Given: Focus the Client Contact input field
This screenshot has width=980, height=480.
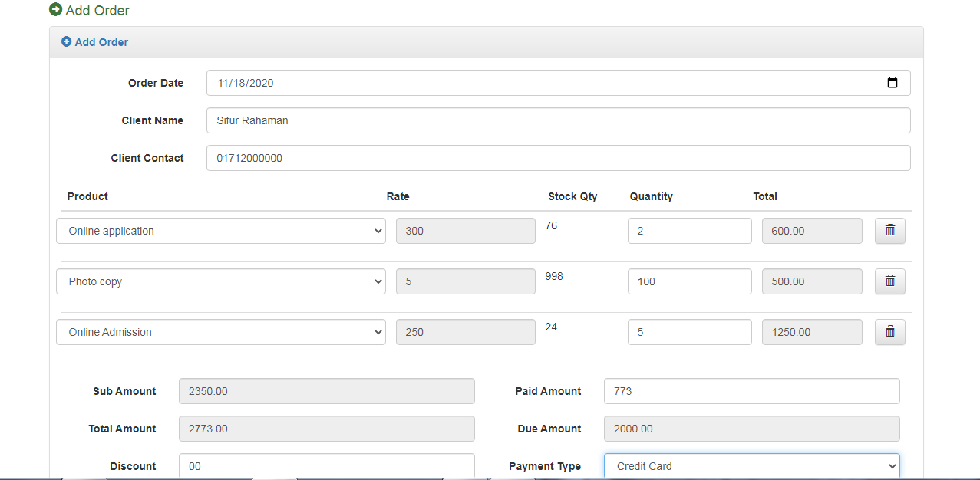Looking at the screenshot, I should 558,158.
